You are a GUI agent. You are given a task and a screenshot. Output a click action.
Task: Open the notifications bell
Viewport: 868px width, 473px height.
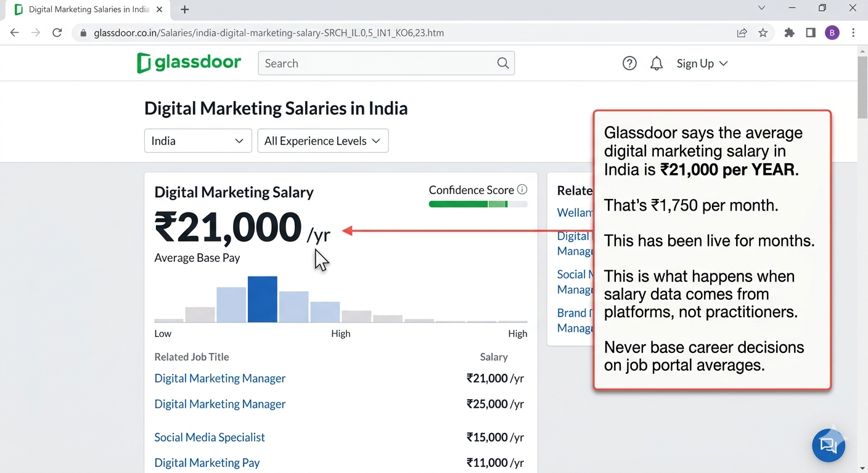657,63
